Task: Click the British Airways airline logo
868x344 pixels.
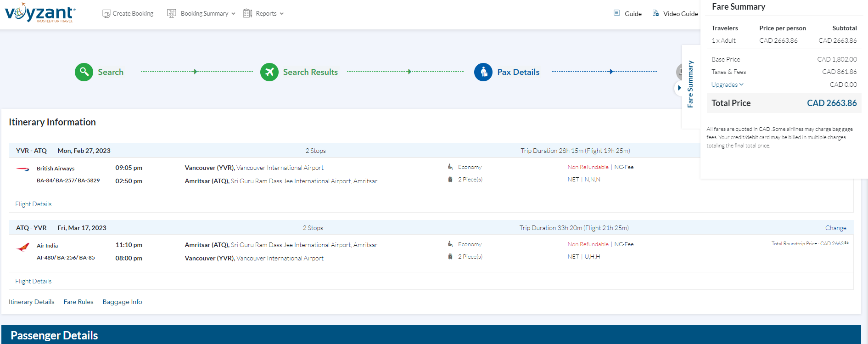Action: [x=23, y=169]
